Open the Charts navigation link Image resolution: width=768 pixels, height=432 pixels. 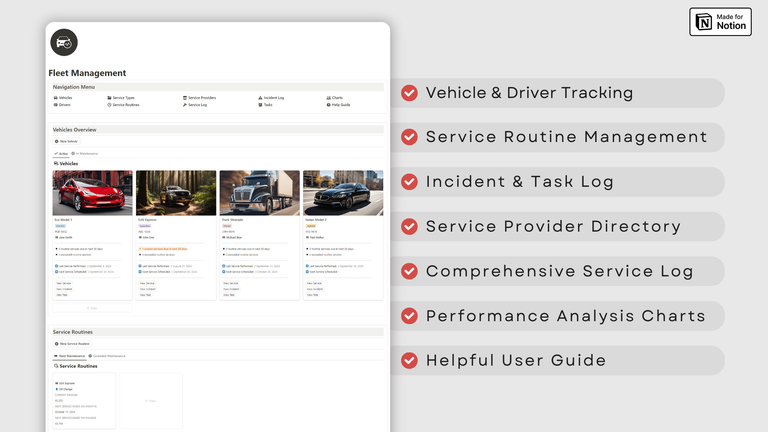tap(336, 98)
